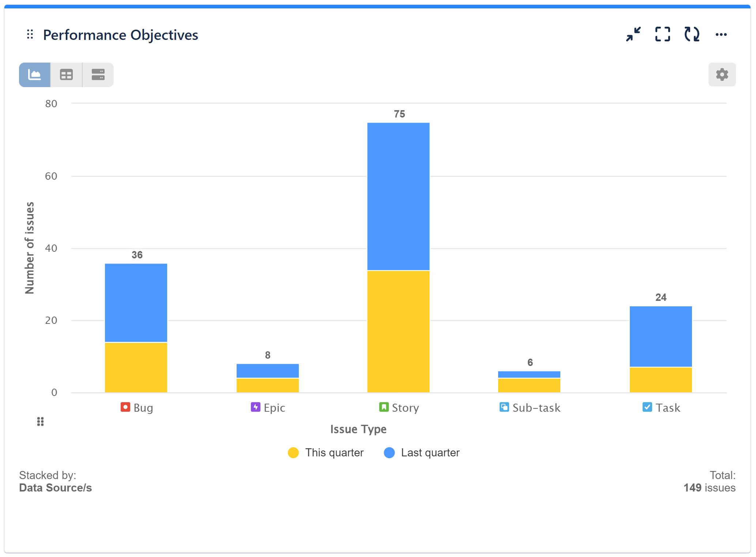756x557 pixels.
Task: Open the chart settings gear
Action: point(721,74)
